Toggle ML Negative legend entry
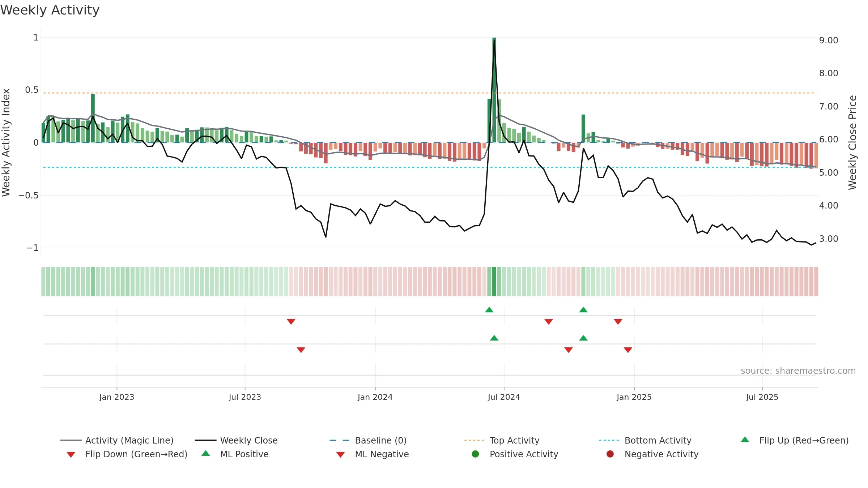 click(x=373, y=454)
